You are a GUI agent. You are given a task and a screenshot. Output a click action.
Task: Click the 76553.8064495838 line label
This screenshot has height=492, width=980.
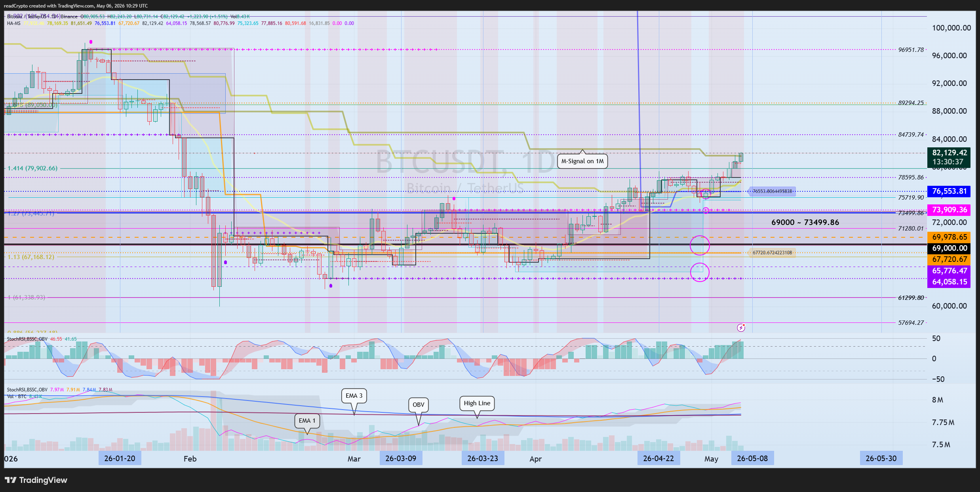(773, 191)
